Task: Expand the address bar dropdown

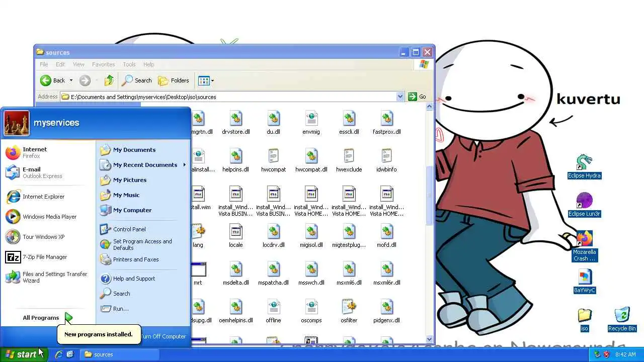Action: click(x=400, y=97)
